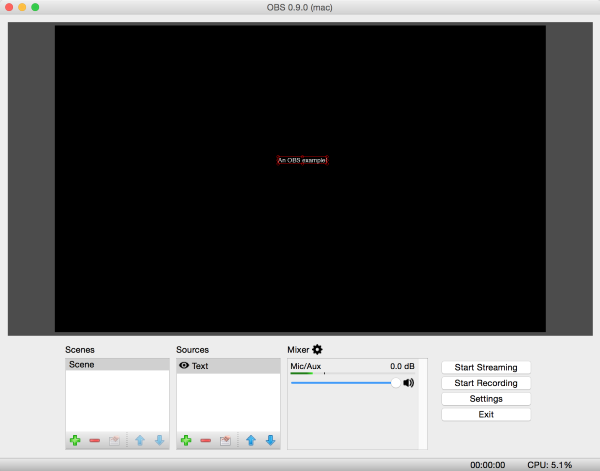Add a new scene with the plus icon
This screenshot has height=471, width=600.
tap(75, 440)
